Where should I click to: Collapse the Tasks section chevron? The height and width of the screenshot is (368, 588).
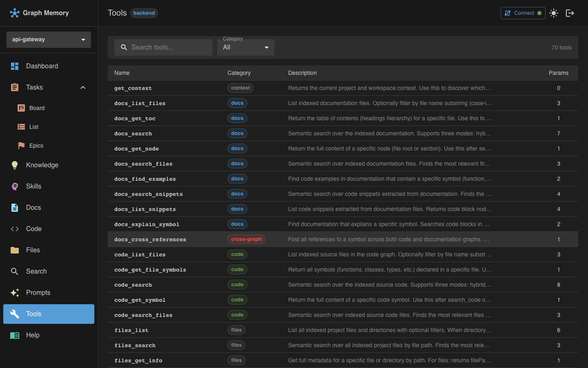(x=83, y=88)
